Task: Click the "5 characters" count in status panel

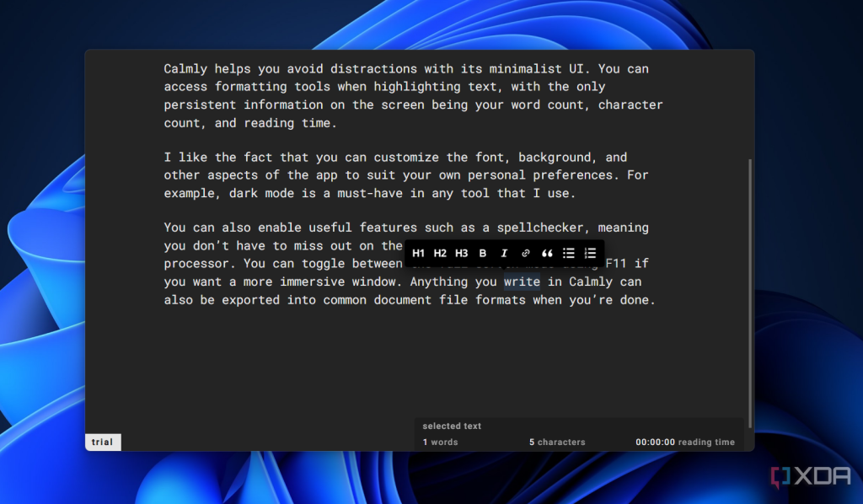Action: point(557,442)
